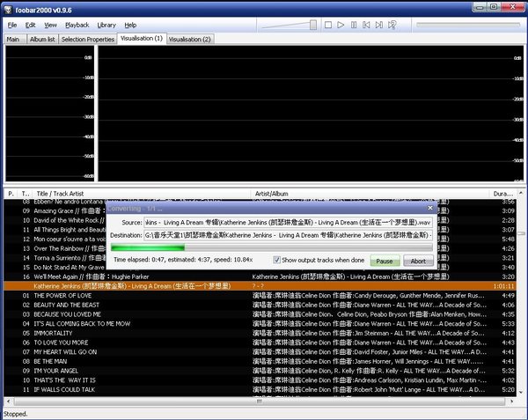The width and height of the screenshot is (528, 420).
Task: Select track THE POWER OF LOVE
Action: [x=260, y=295]
